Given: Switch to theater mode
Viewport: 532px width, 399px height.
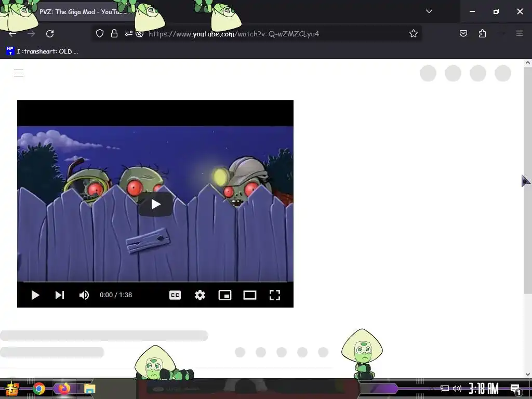Looking at the screenshot, I should (x=250, y=295).
